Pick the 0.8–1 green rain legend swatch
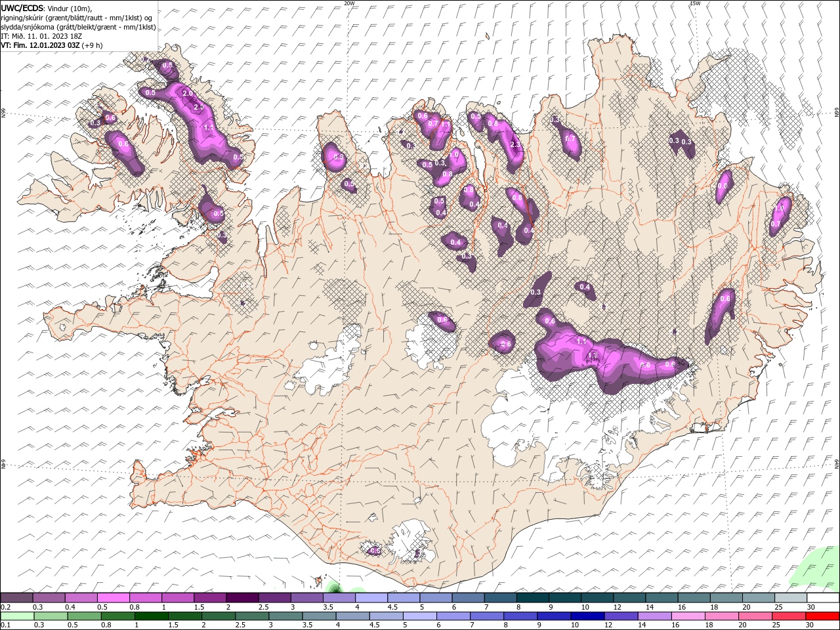840x630 pixels. pyautogui.click(x=117, y=616)
